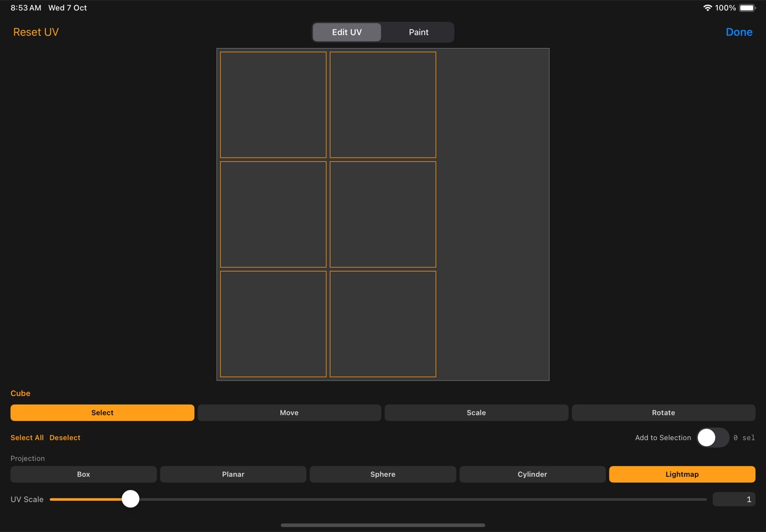The height and width of the screenshot is (532, 766).
Task: Switch to the Paint tab
Action: click(419, 32)
